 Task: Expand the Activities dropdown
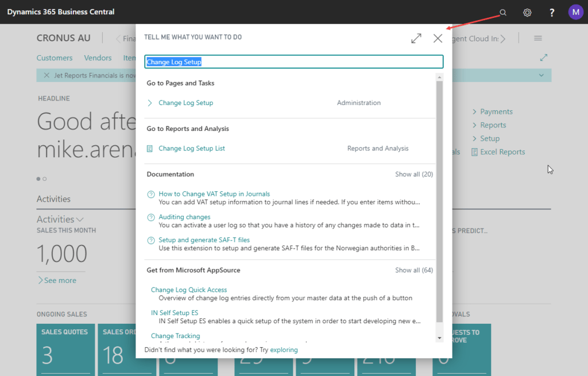point(60,219)
